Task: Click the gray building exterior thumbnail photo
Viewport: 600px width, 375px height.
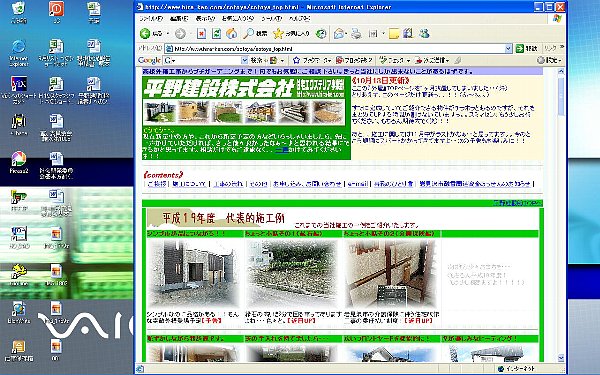Action: [x=194, y=273]
